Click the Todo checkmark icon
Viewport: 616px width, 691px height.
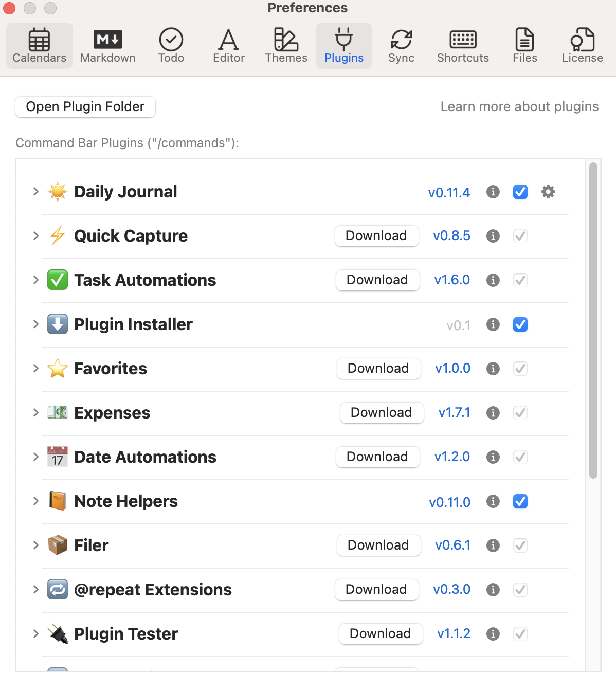coord(171,45)
